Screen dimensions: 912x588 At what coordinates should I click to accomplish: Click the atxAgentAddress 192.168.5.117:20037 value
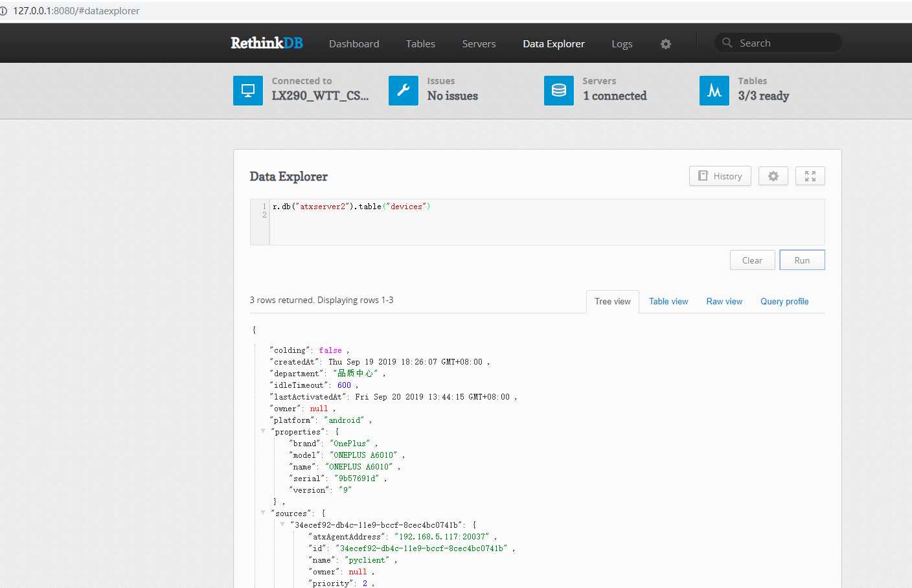click(442, 537)
